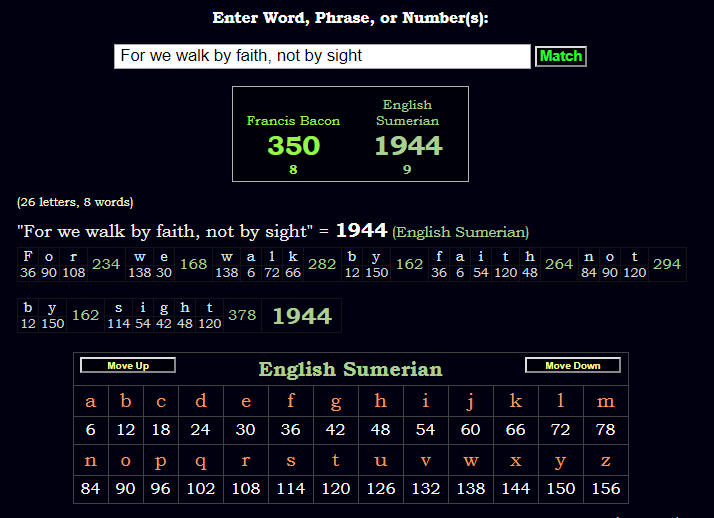714x518 pixels.
Task: Click letter 'a' in the cipher chart
Action: point(91,402)
